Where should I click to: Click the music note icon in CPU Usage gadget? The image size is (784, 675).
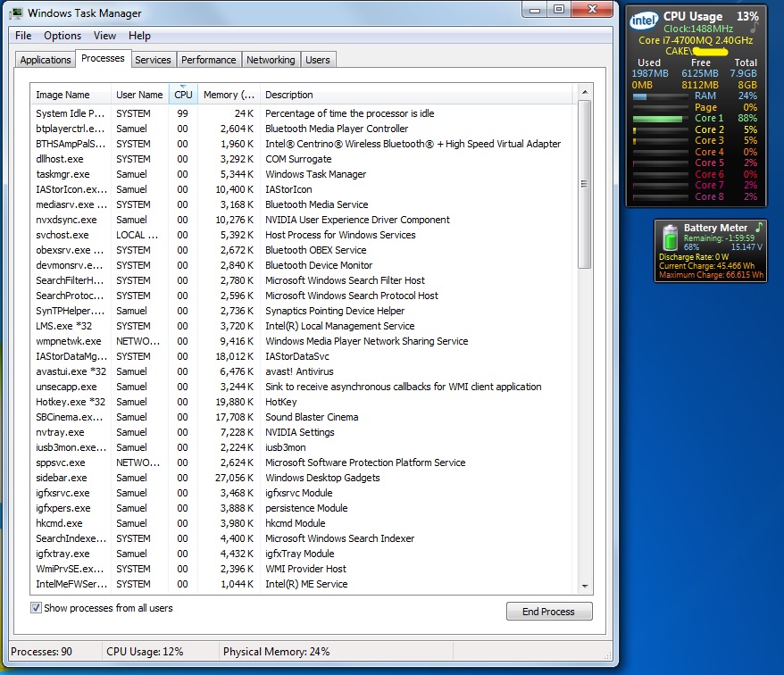pos(754,29)
